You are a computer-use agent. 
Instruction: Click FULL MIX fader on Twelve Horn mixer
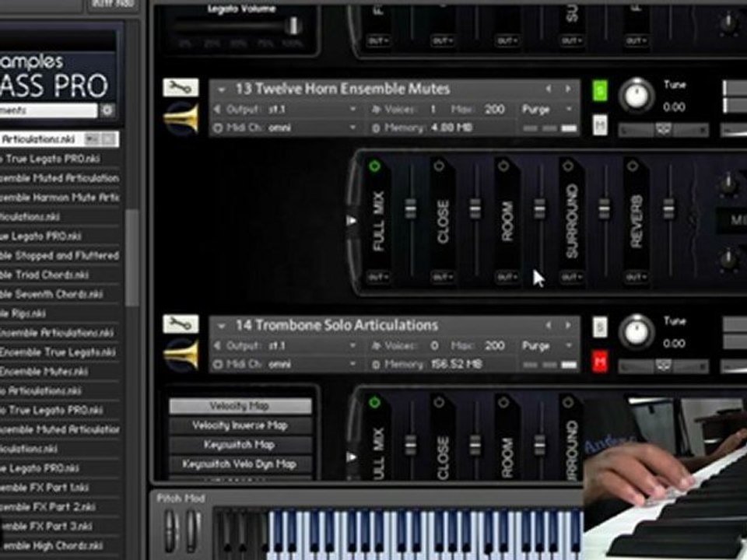coord(411,209)
